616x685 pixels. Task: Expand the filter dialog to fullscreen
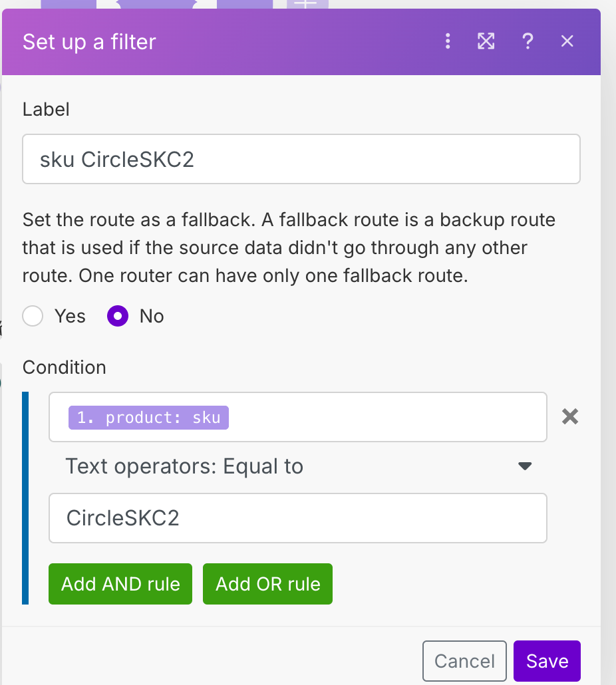coord(486,41)
